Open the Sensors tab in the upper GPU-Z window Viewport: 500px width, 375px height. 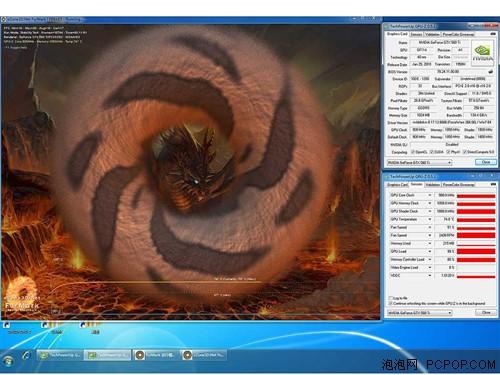point(416,34)
